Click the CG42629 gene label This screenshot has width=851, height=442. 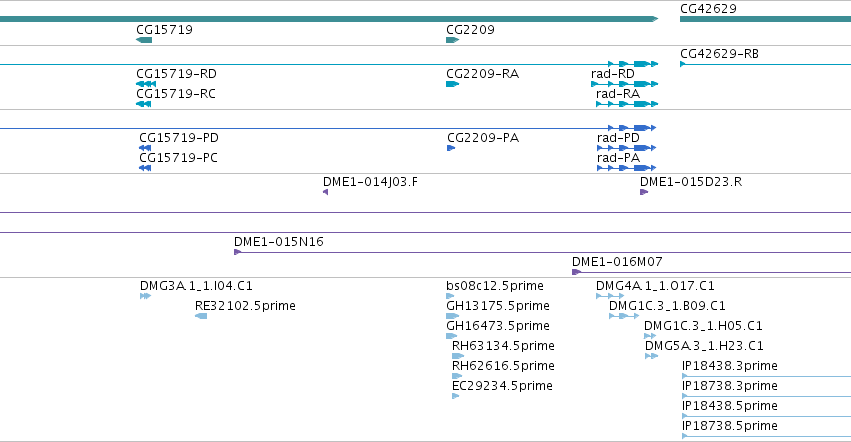tap(708, 9)
